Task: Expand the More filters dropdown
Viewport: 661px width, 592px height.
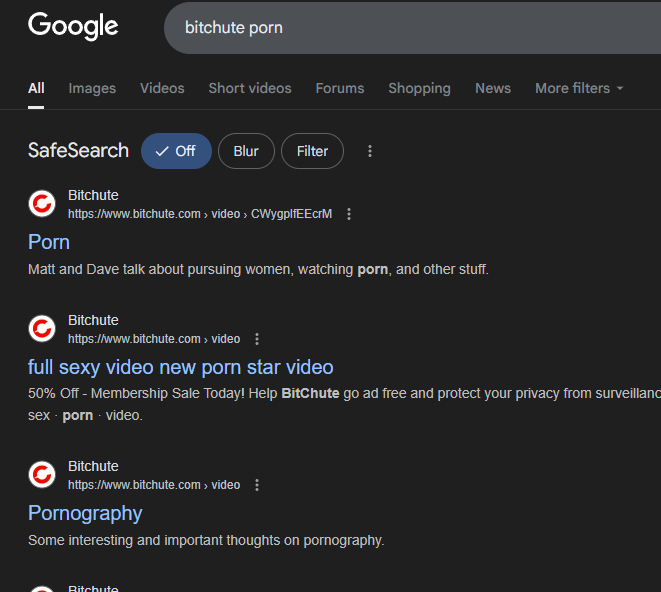Action: click(579, 88)
